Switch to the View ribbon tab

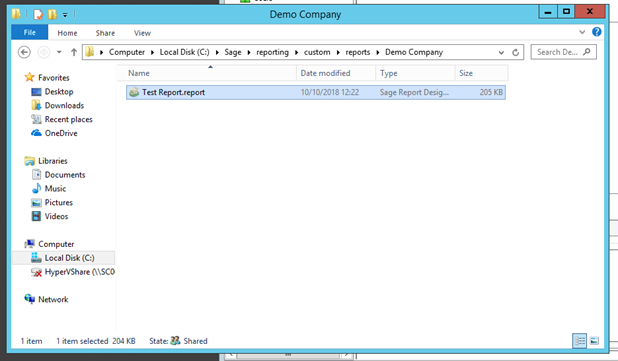[142, 33]
